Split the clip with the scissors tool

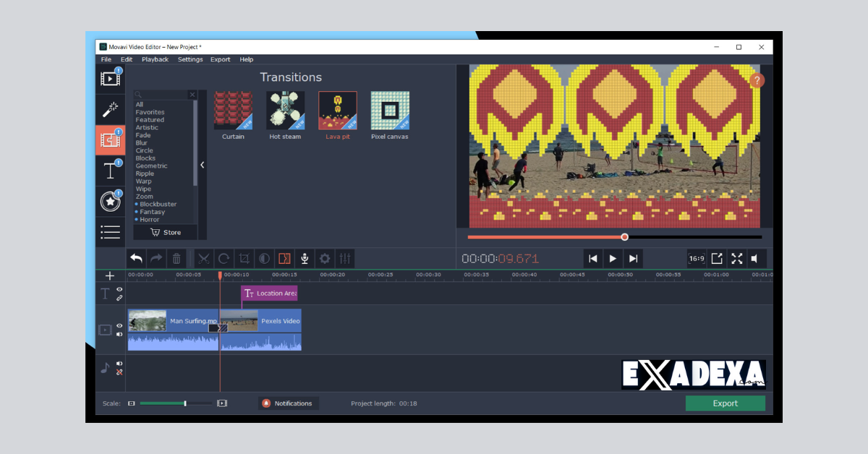pyautogui.click(x=204, y=258)
